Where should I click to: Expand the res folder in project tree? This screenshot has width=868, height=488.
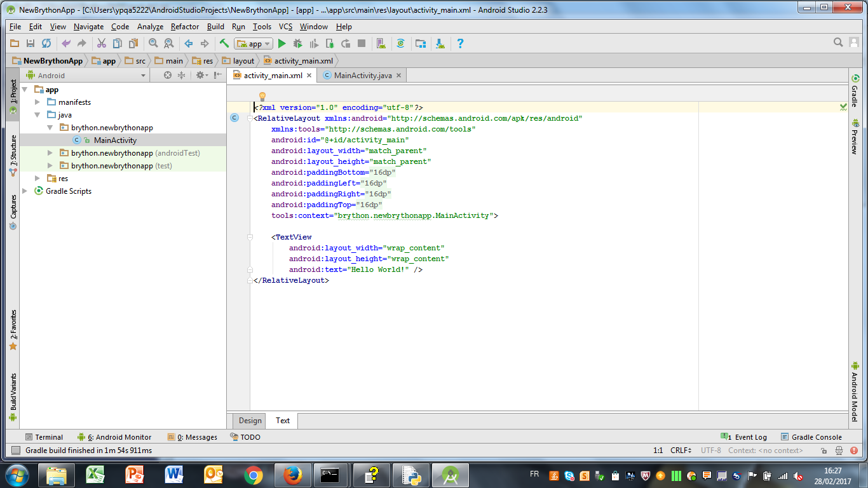click(38, 179)
